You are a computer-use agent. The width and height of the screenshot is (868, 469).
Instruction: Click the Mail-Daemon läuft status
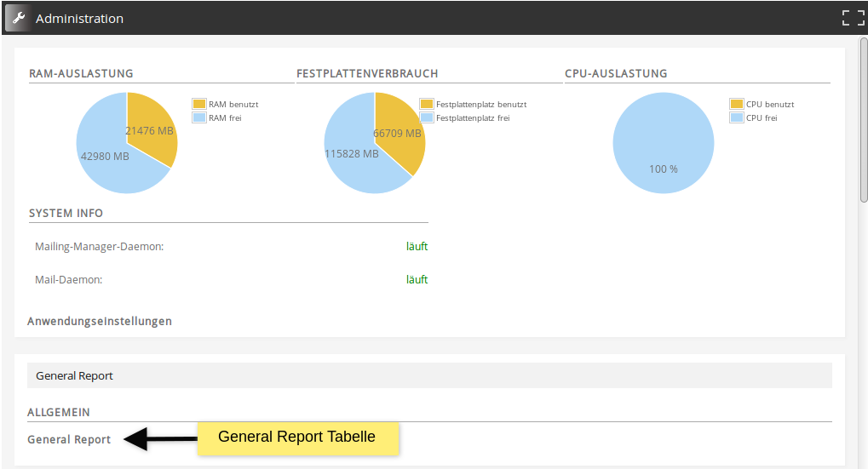click(417, 279)
